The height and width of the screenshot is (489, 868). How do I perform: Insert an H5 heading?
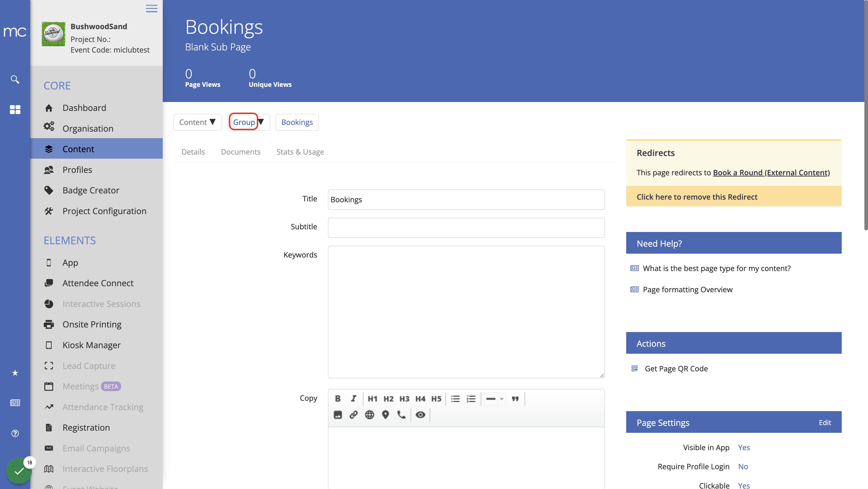point(436,399)
